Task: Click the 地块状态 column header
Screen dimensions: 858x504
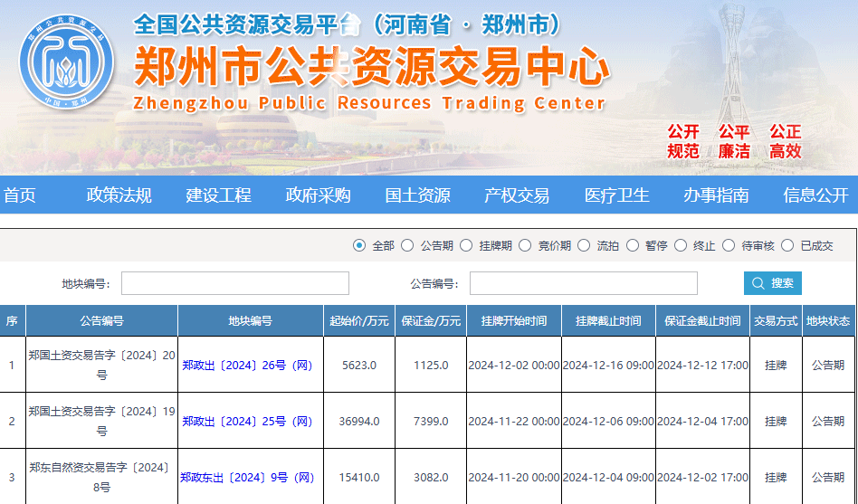Action: click(827, 321)
